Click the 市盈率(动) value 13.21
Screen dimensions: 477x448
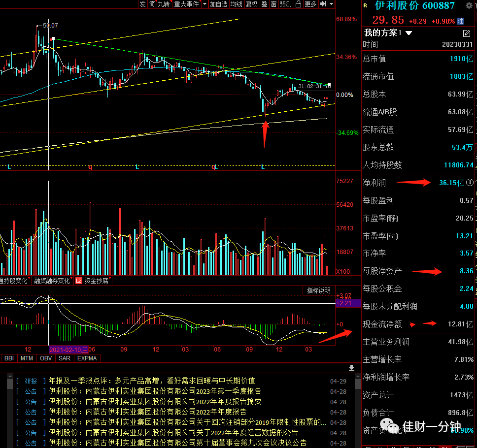465,236
